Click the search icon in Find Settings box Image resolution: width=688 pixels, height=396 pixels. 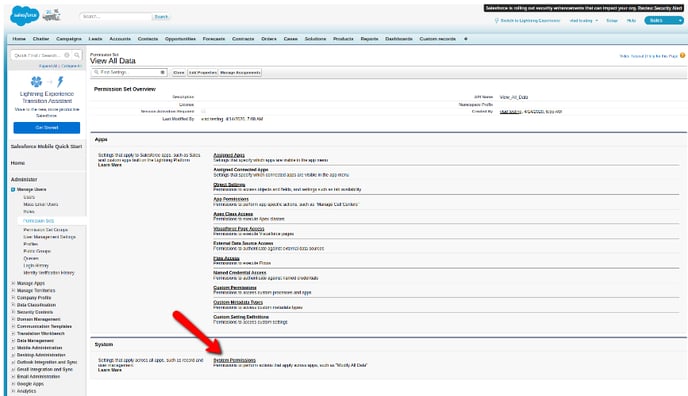coord(96,72)
